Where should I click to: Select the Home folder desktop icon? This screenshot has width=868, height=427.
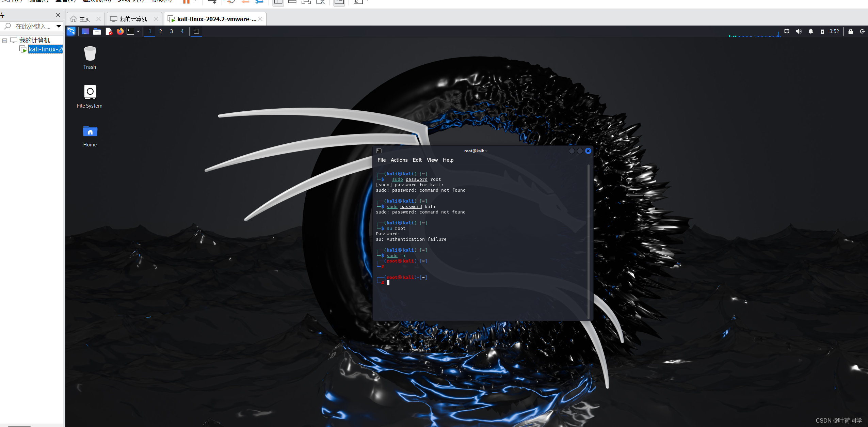click(x=90, y=136)
